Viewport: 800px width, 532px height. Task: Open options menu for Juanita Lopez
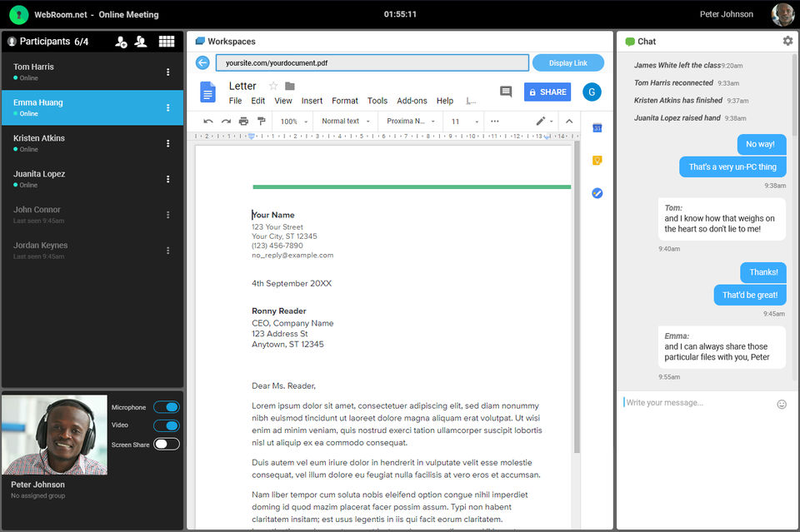coord(167,179)
